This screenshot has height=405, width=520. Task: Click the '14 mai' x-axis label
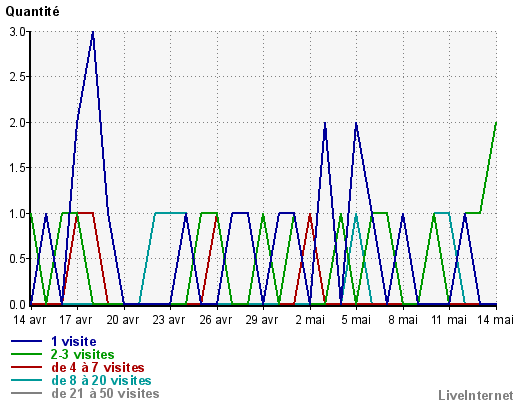pyautogui.click(x=496, y=320)
